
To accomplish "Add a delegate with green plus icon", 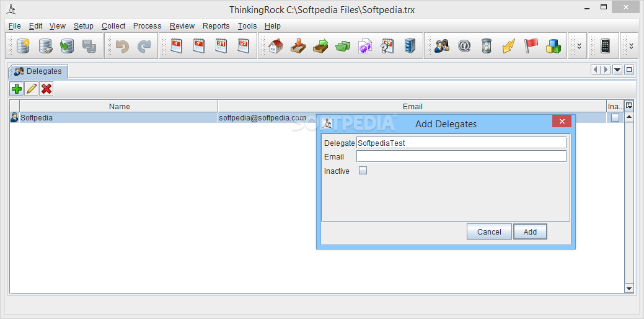I will click(17, 88).
